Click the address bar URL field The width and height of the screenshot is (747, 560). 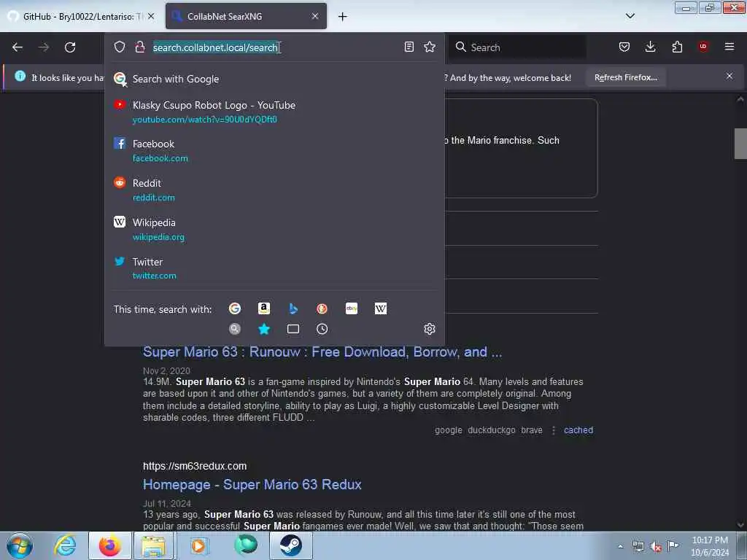(x=275, y=47)
